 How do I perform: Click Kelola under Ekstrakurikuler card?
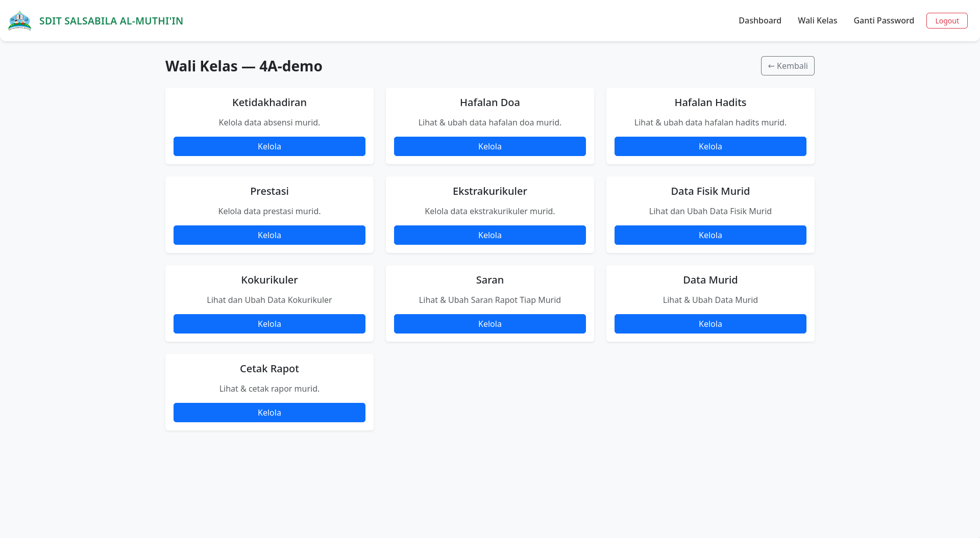[490, 235]
